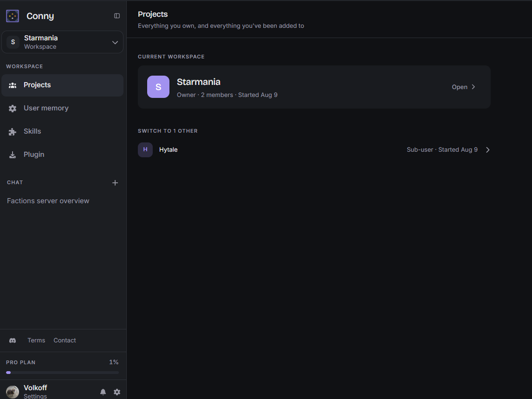532x399 pixels.
Task: Click the S avatar in the workspace switcher
Action: click(13, 42)
